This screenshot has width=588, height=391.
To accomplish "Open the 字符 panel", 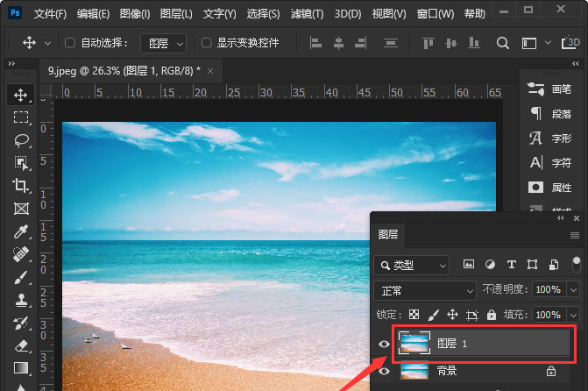I will pyautogui.click(x=549, y=162).
